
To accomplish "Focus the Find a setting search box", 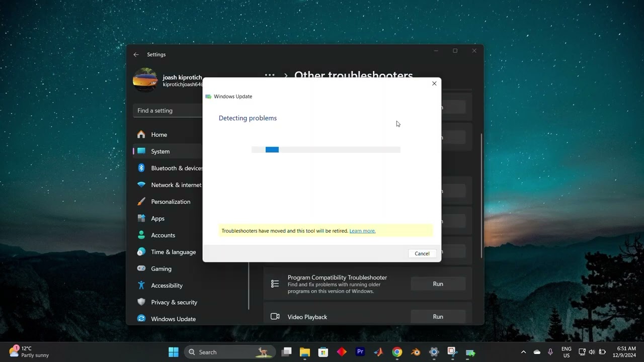I will pos(168,111).
